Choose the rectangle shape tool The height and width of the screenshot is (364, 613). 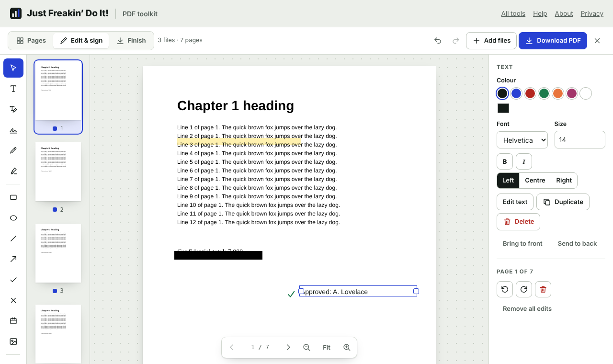pyautogui.click(x=13, y=197)
